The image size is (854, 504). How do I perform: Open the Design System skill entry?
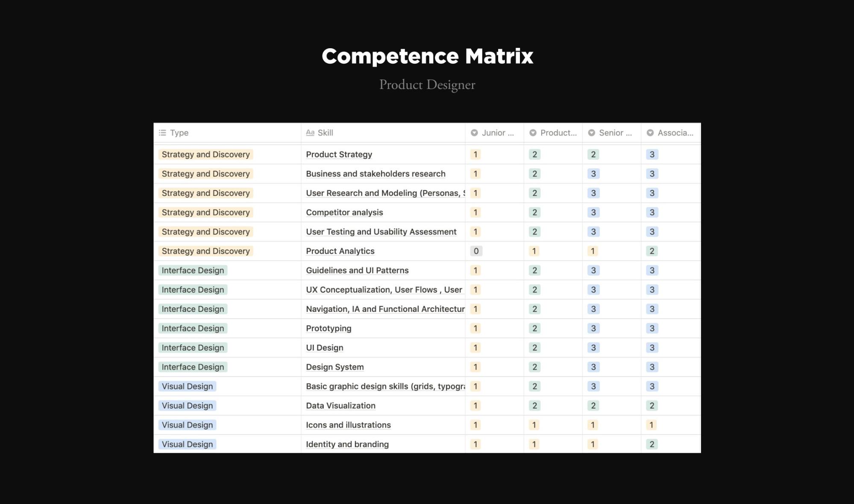[335, 367]
